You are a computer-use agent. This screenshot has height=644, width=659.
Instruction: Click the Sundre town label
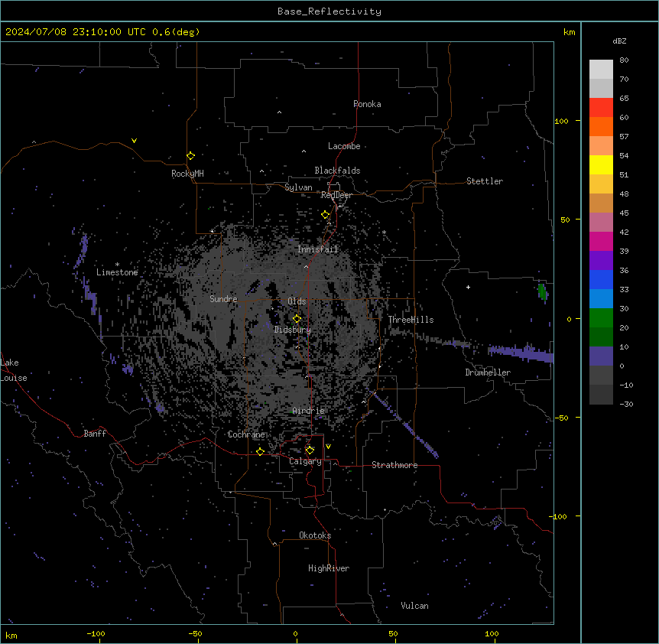223,299
